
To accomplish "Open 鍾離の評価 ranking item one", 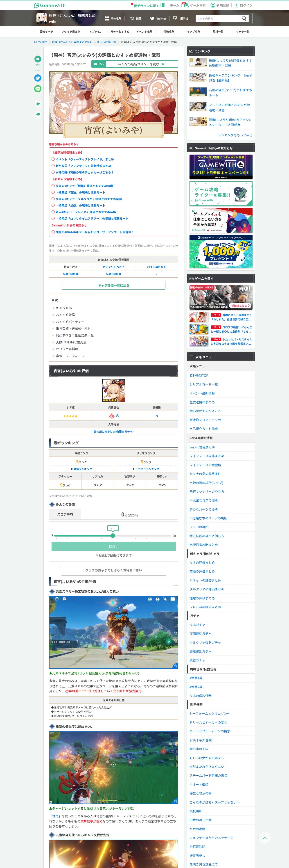I will tap(221, 63).
